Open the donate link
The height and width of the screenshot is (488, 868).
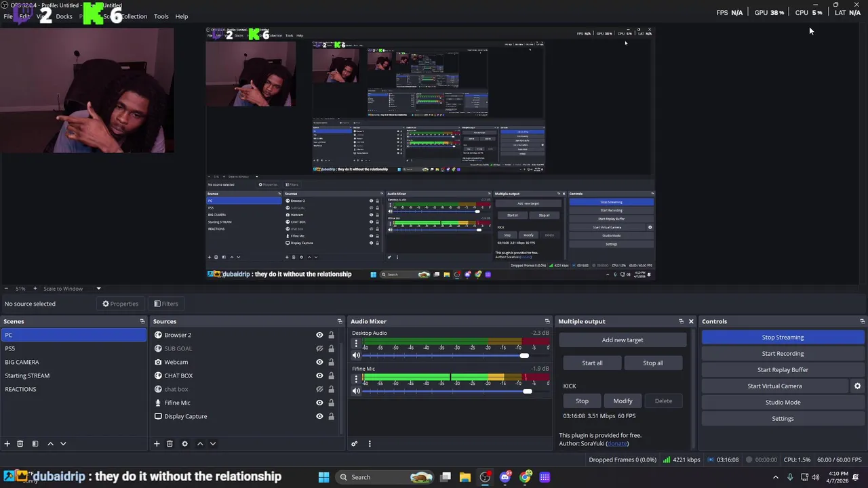click(x=617, y=443)
